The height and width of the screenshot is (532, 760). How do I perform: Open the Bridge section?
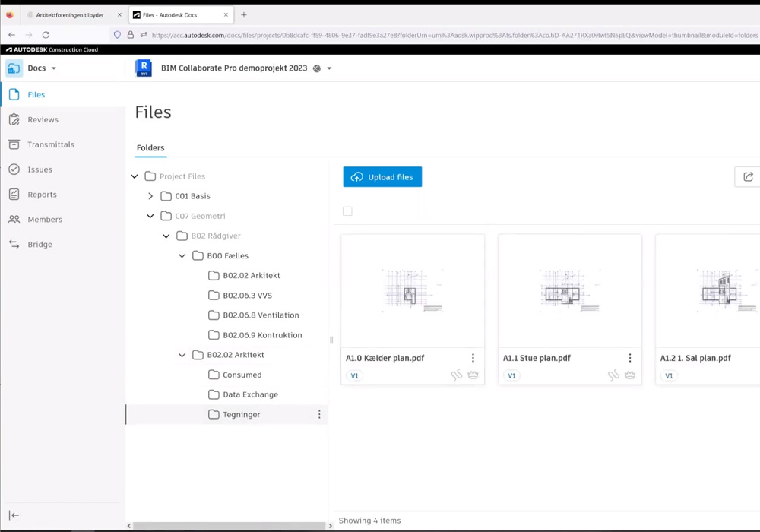[40, 245]
